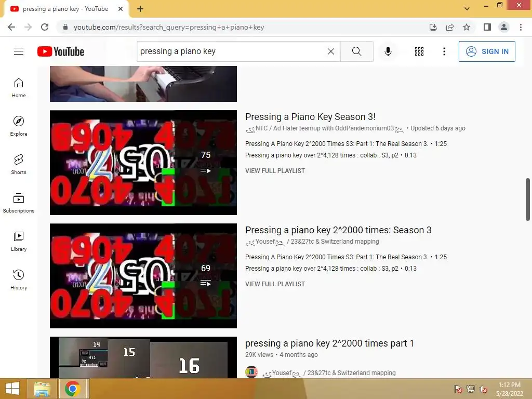Select the 'pressing a piano key - YouTube' tab
This screenshot has height=399, width=532.
[66, 9]
